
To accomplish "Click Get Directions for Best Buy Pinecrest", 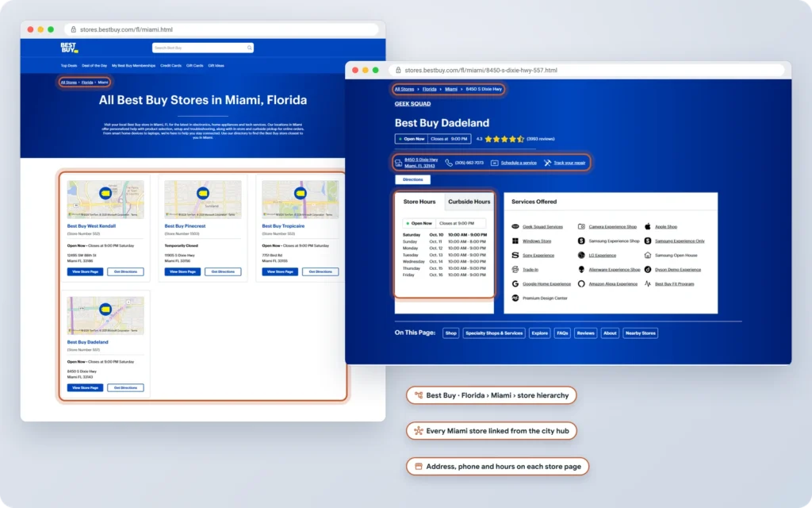I will 223,271.
